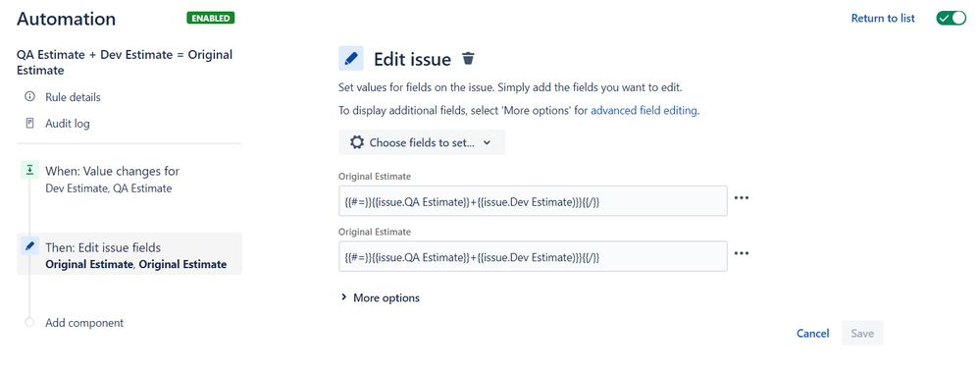Expand the More options section
980x373 pixels.
380,297
